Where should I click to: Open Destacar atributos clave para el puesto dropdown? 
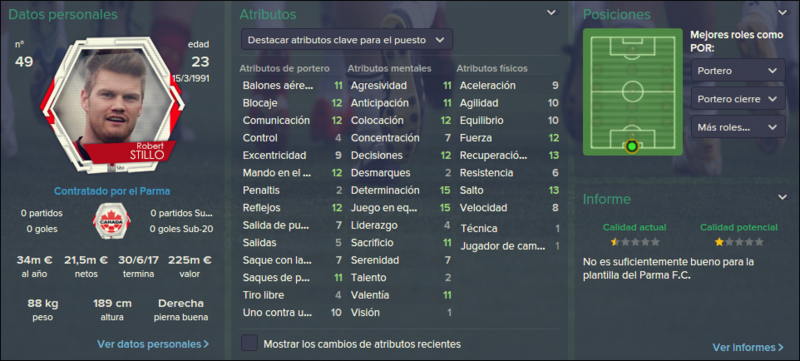point(346,40)
